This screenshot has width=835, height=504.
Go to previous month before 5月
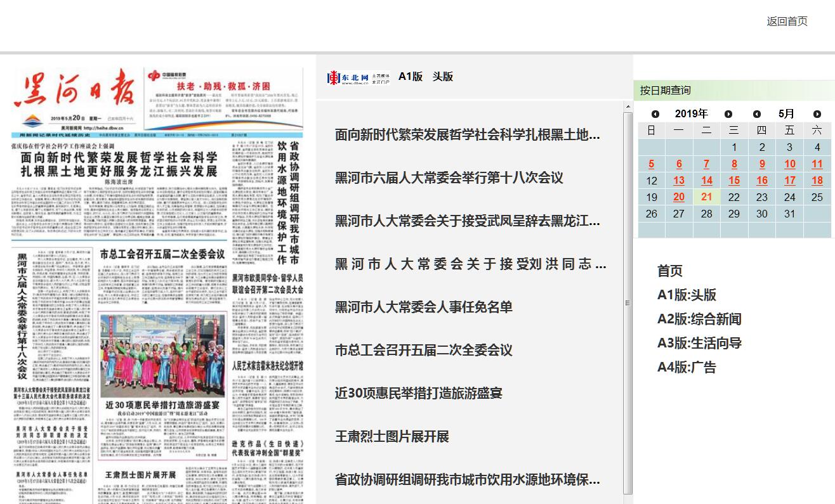click(x=757, y=114)
